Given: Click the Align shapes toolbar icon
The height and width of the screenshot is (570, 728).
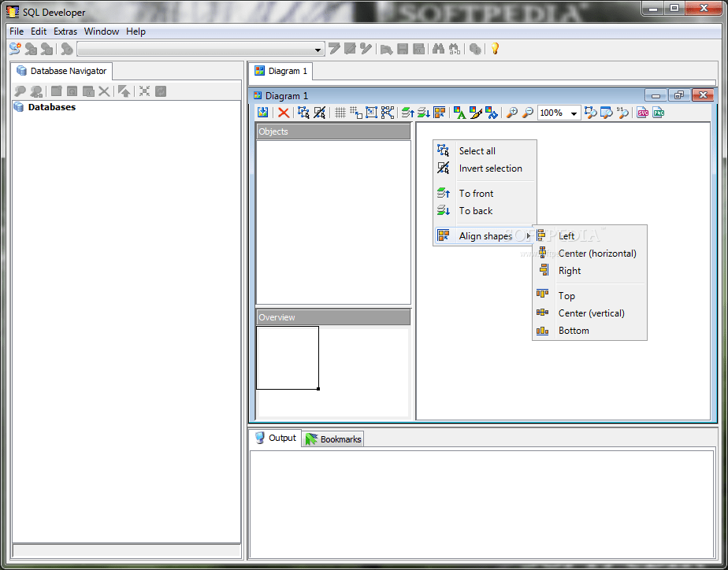Looking at the screenshot, I should 439,113.
